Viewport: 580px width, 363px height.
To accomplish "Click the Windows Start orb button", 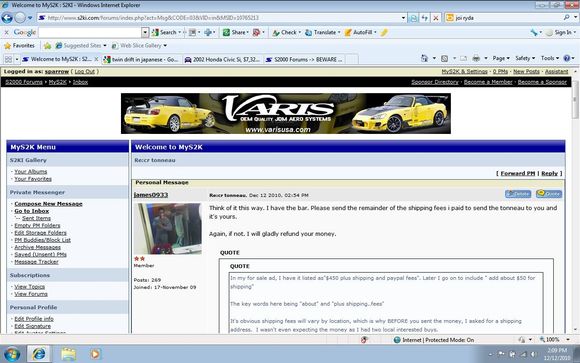I will point(12,354).
